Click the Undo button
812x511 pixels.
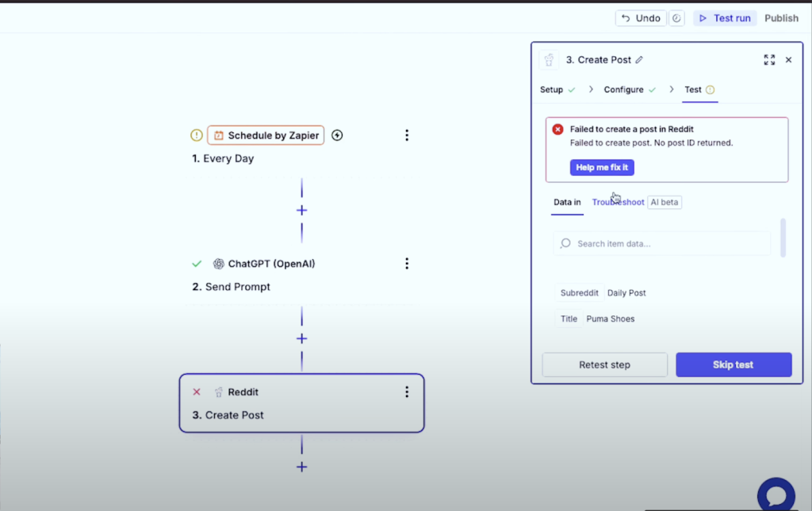point(641,18)
